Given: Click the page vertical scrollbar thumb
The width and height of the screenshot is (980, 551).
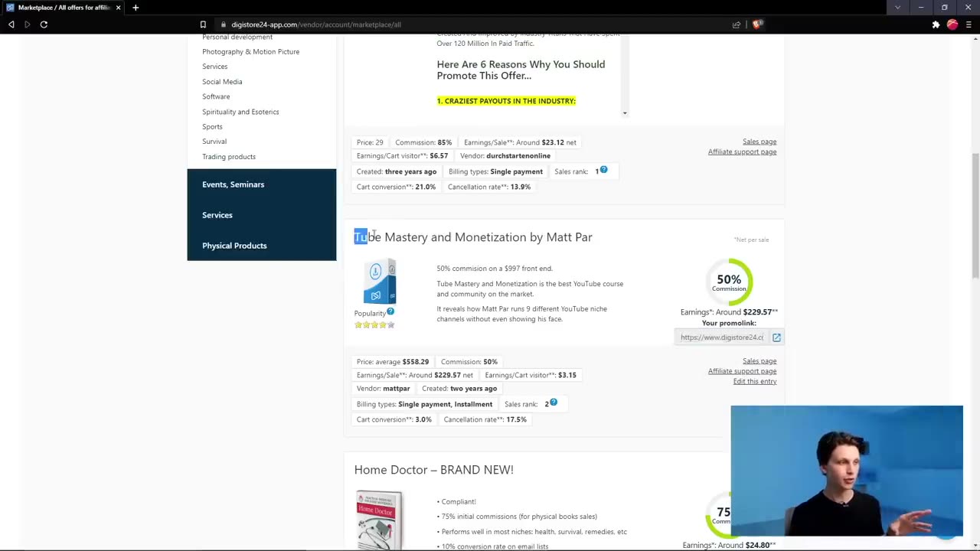Looking at the screenshot, I should click(975, 216).
